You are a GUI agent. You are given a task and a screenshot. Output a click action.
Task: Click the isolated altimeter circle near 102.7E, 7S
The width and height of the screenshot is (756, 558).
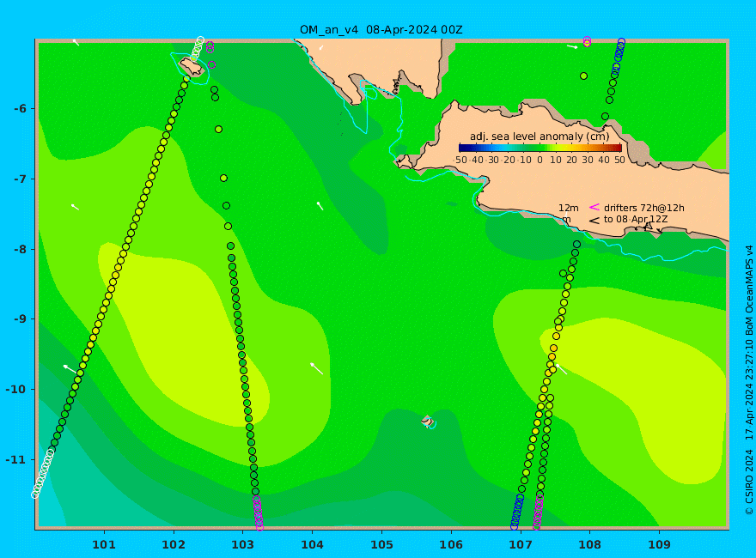223,179
